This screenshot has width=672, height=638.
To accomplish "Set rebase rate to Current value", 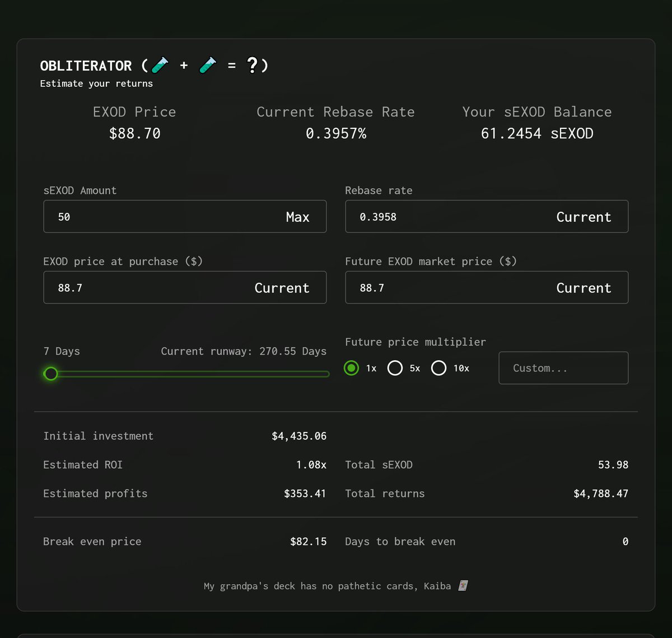I will 584,217.
